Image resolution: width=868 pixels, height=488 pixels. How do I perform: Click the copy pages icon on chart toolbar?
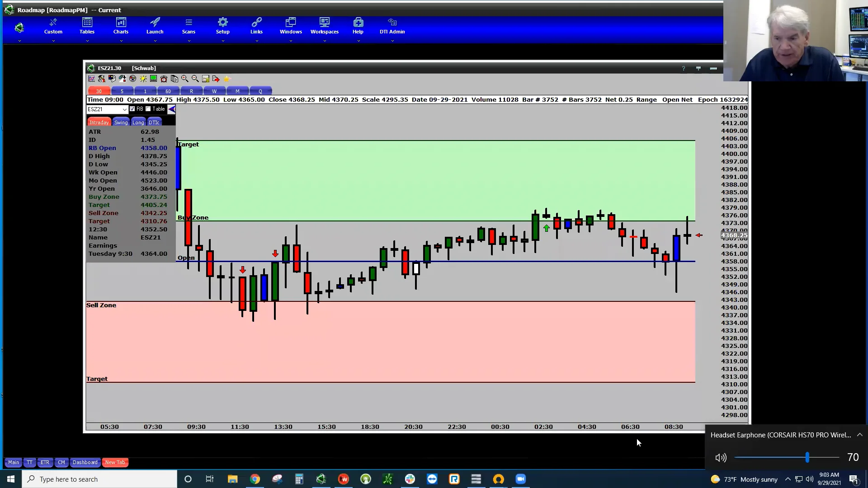[175, 79]
